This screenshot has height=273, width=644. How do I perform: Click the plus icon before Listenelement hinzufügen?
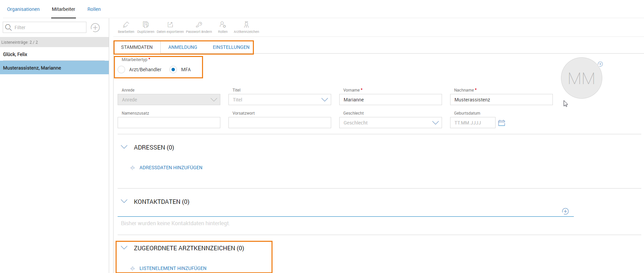[x=133, y=269]
